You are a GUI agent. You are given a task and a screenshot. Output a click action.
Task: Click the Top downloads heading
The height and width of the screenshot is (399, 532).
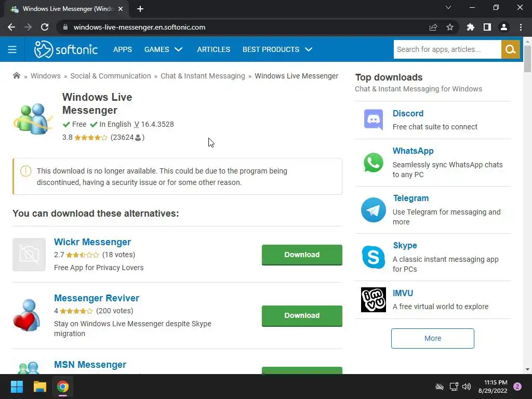389,77
